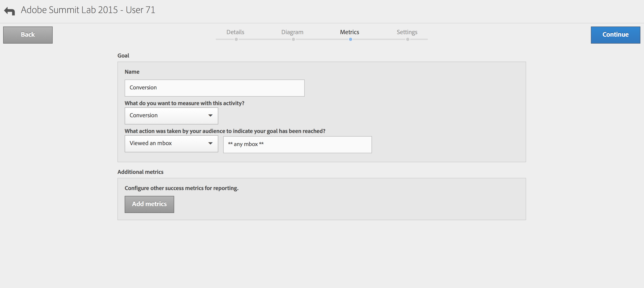Click the Settings step dot
The width and height of the screenshot is (644, 288).
click(408, 40)
